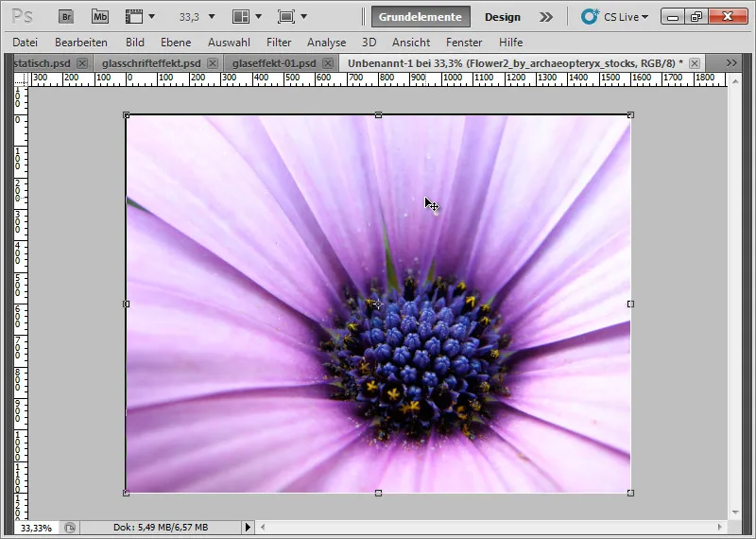756x539 pixels.
Task: Open the screen mode dropdown arrow
Action: (303, 17)
